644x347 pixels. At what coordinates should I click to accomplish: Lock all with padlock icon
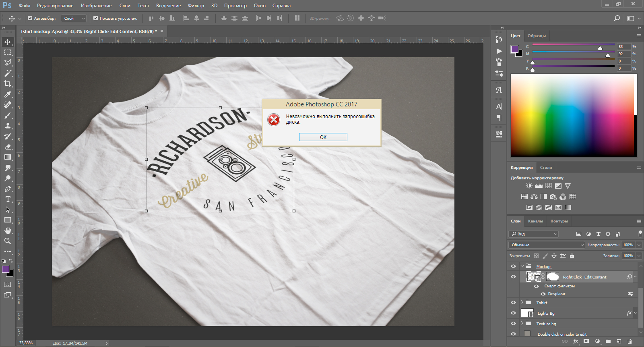tap(572, 256)
